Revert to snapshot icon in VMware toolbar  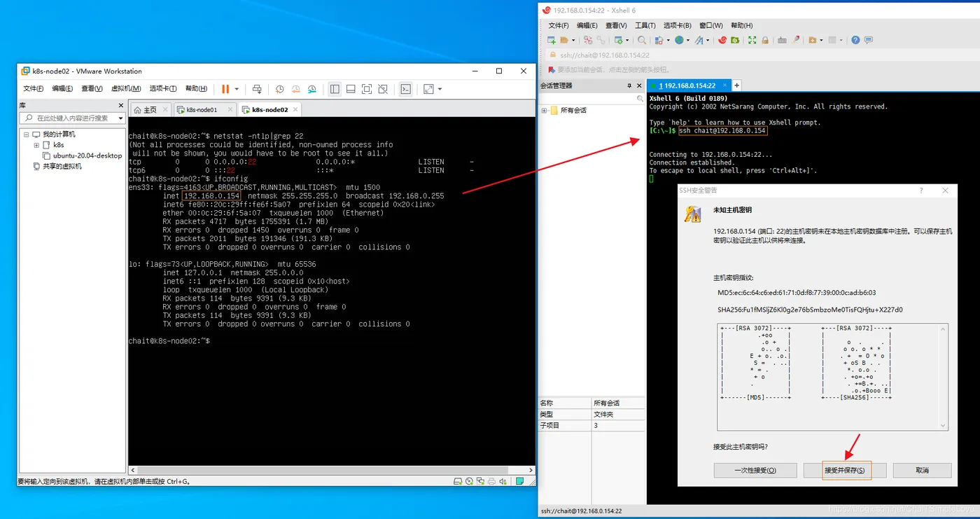pos(295,90)
